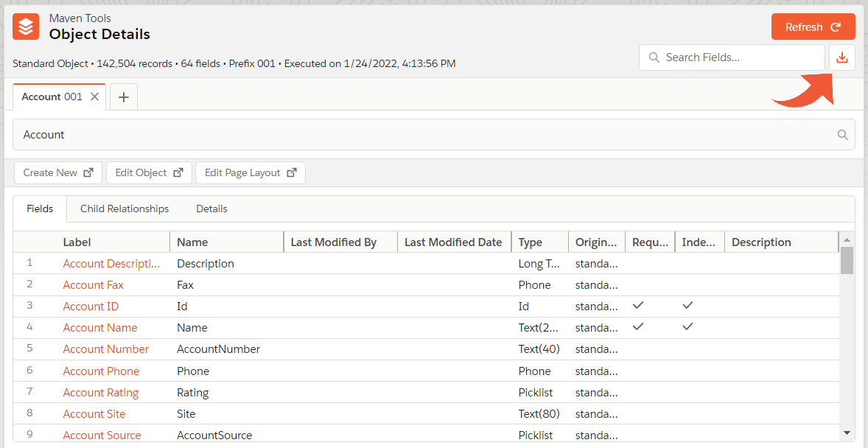This screenshot has width=868, height=448.
Task: Open the Account Description field link
Action: tap(111, 264)
